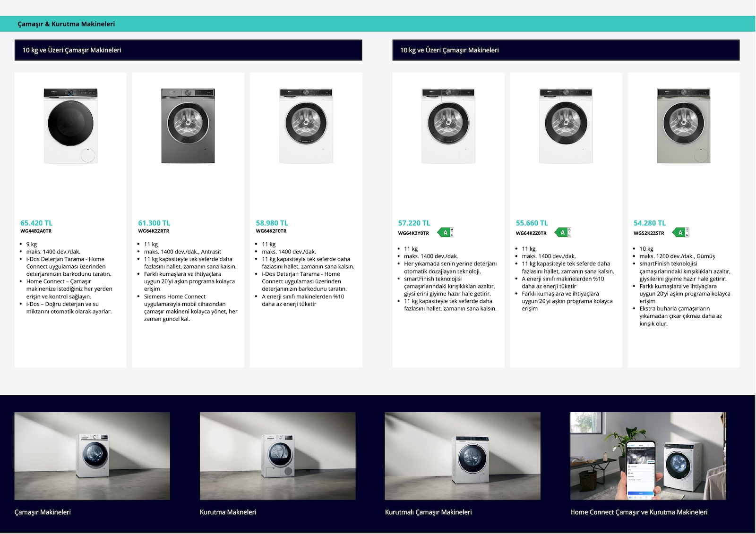Select the WG64K2Z0TR washing machine image
This screenshot has width=756, height=534.
566,126
